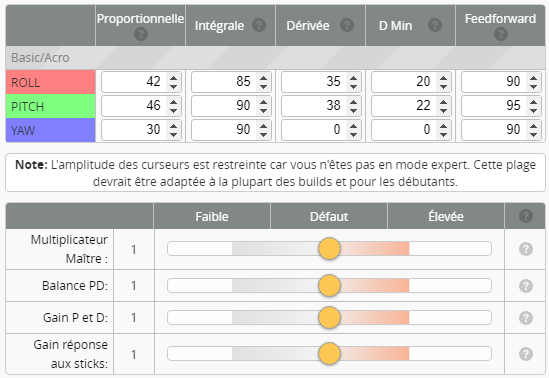
Task: Open help icon under Proportionnelle header
Action: [141, 34]
